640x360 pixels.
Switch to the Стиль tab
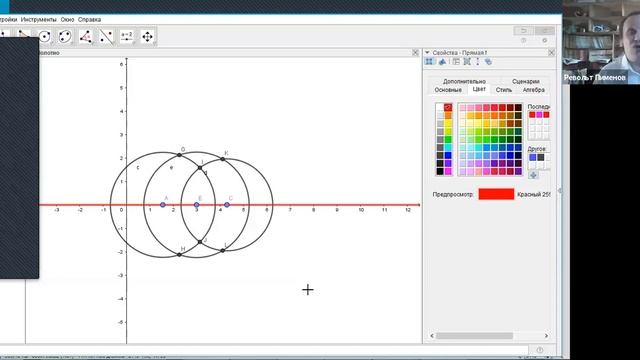[x=504, y=90]
